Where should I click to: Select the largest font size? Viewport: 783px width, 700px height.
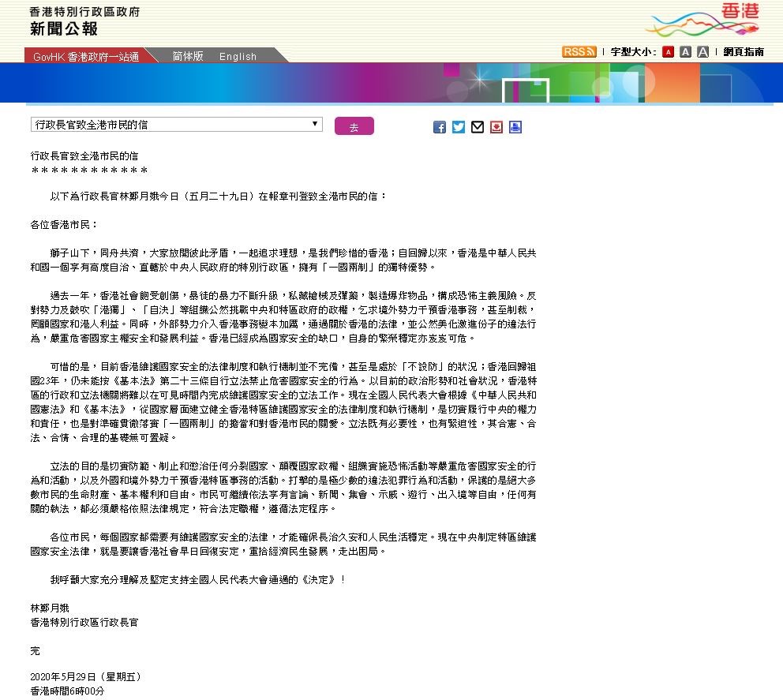tap(702, 52)
